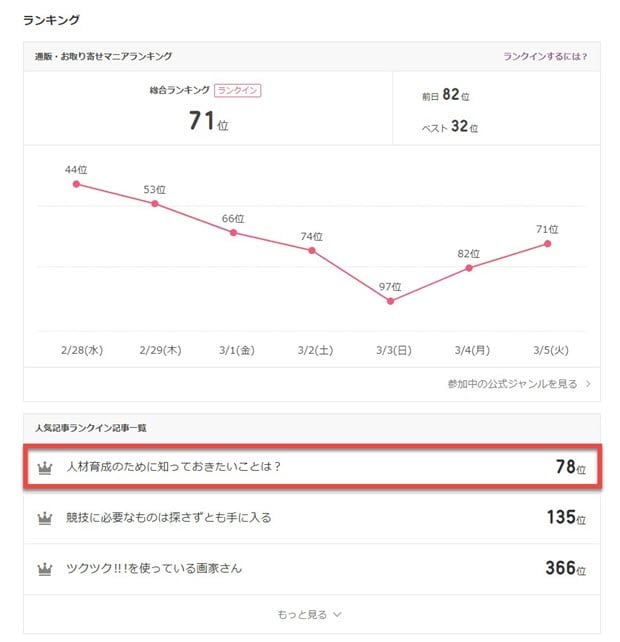Expand the もっと見る list
Screen dimensions: 620x642
point(310,615)
